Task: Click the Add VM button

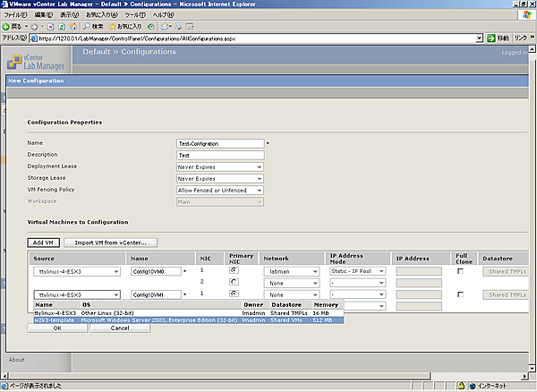Action: (x=44, y=242)
